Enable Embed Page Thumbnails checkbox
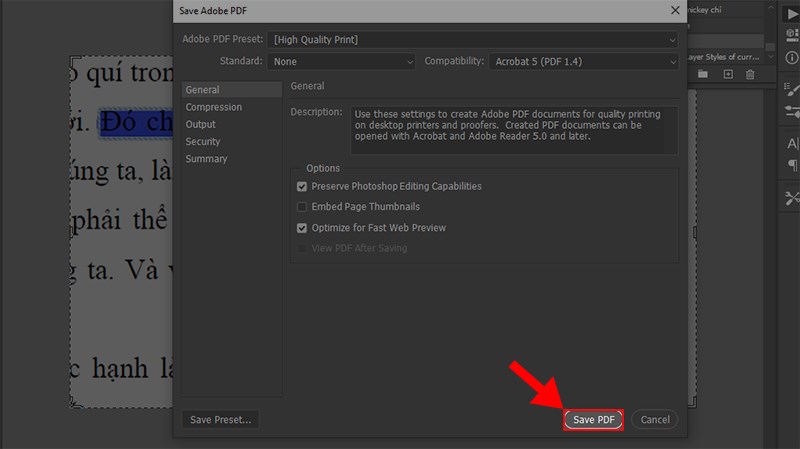This screenshot has height=449, width=800. pyautogui.click(x=302, y=207)
